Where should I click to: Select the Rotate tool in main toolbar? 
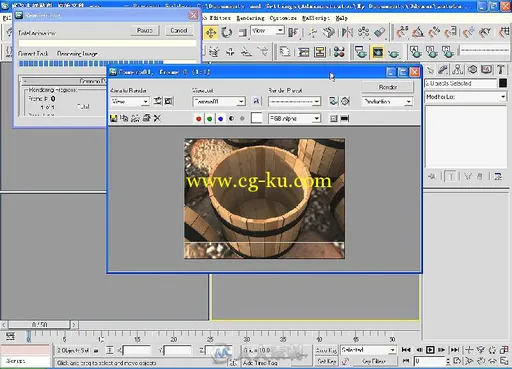tap(227, 33)
